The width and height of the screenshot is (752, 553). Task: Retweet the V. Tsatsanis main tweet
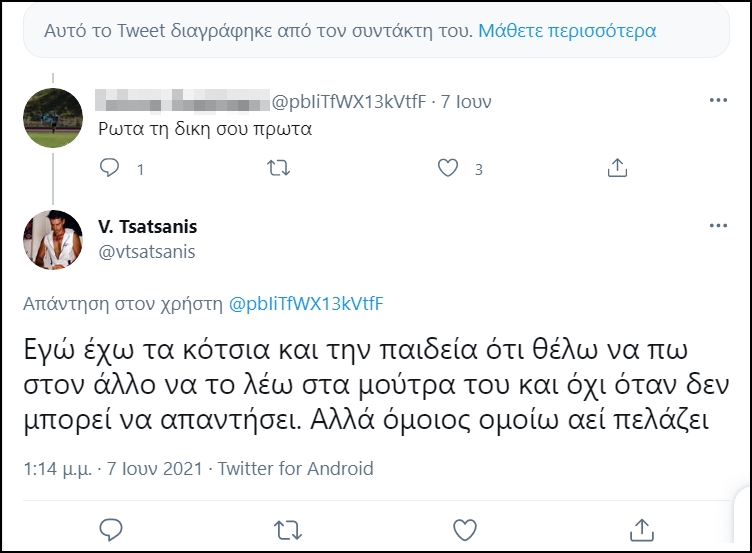[286, 526]
